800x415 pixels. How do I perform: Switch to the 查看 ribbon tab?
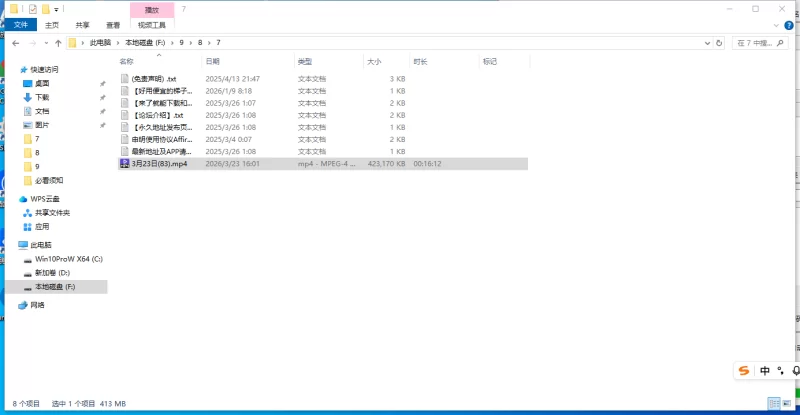(114, 25)
